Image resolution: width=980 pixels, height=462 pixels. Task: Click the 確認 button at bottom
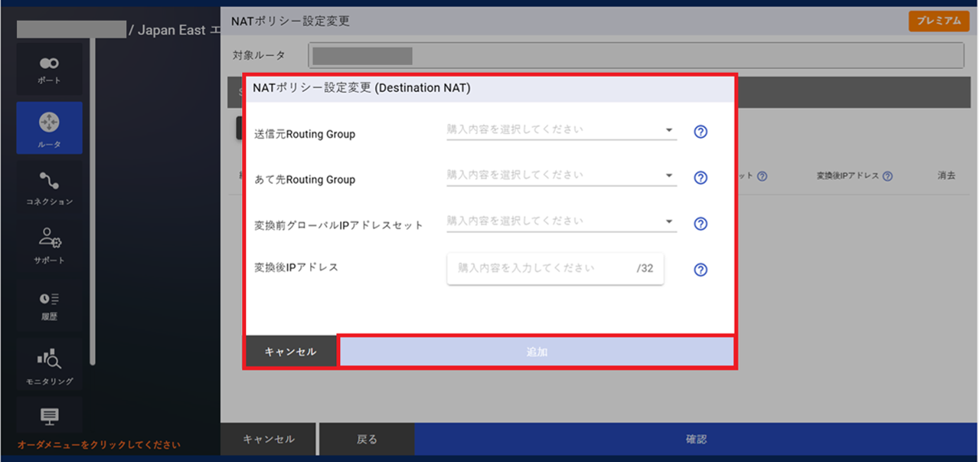(x=696, y=440)
